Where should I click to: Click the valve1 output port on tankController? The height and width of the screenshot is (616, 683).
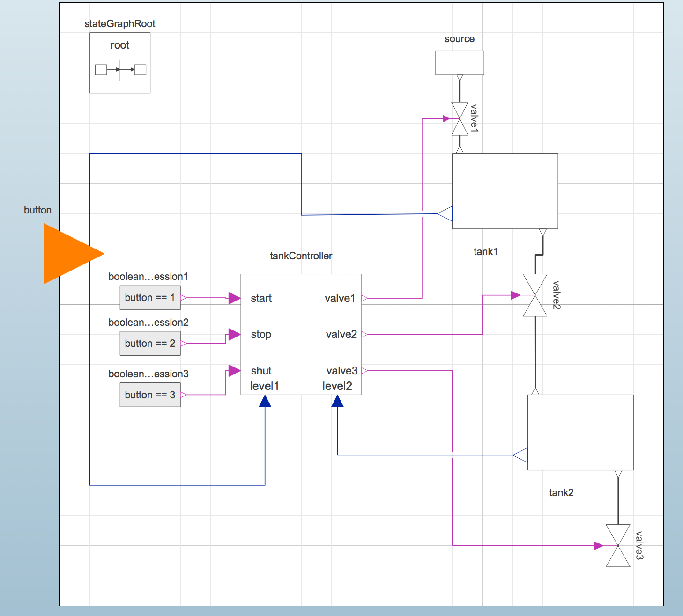[364, 298]
